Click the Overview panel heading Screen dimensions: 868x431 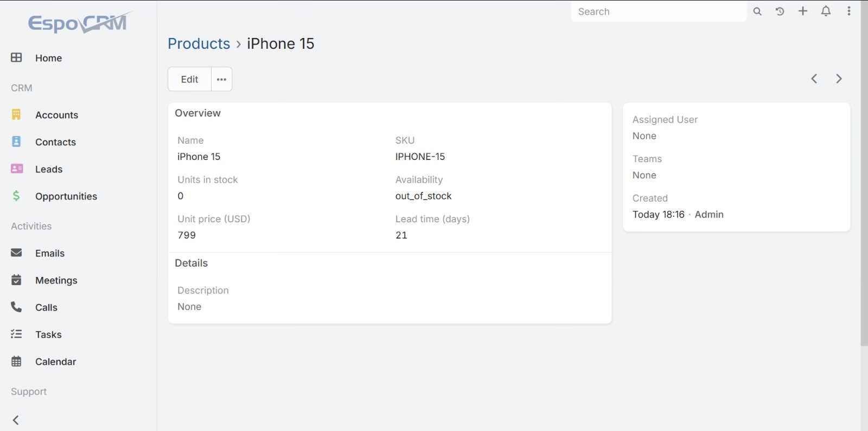click(197, 113)
